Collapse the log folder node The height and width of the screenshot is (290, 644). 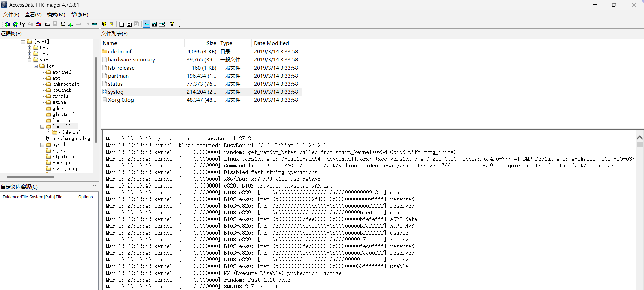(x=36, y=66)
